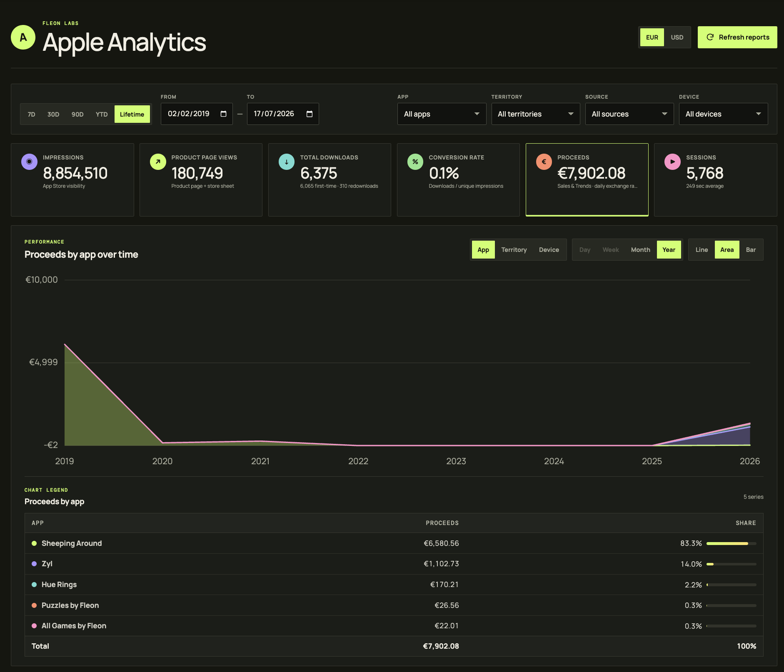
Task: Click the Hue Rings 2.2% share bar
Action: (x=732, y=585)
